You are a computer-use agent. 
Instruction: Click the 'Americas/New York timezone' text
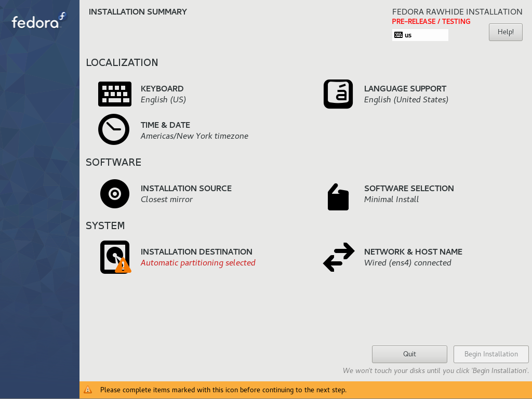(x=194, y=136)
